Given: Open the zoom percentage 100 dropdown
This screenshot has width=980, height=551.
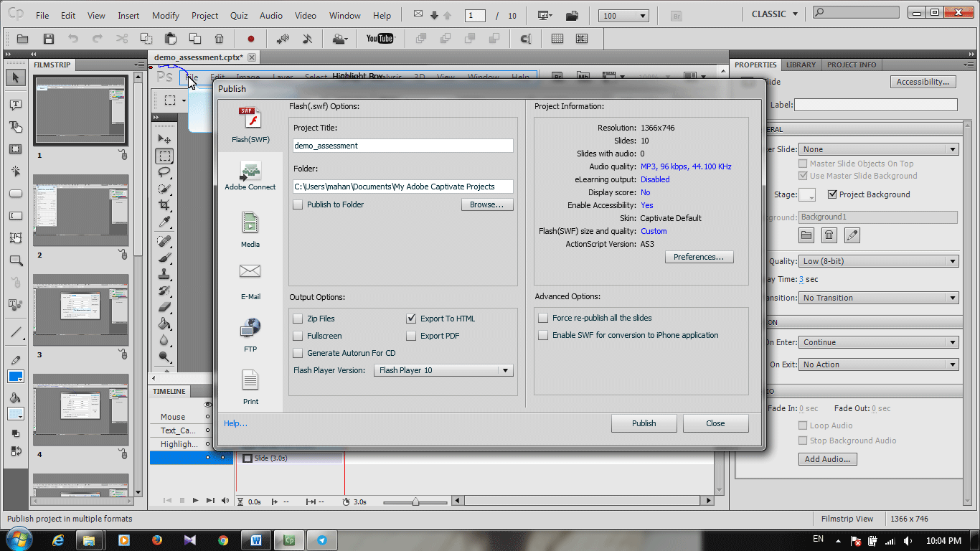Looking at the screenshot, I should [624, 16].
